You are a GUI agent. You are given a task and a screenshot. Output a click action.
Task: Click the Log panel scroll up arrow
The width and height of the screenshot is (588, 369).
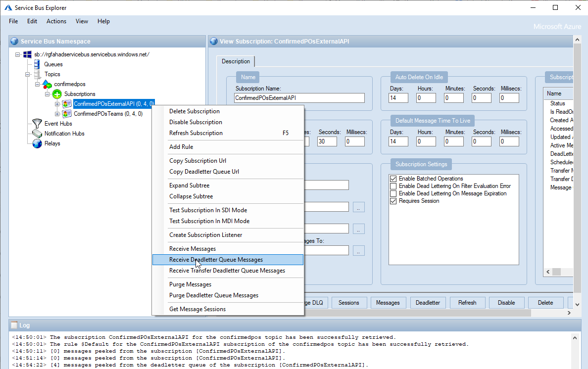click(x=575, y=338)
